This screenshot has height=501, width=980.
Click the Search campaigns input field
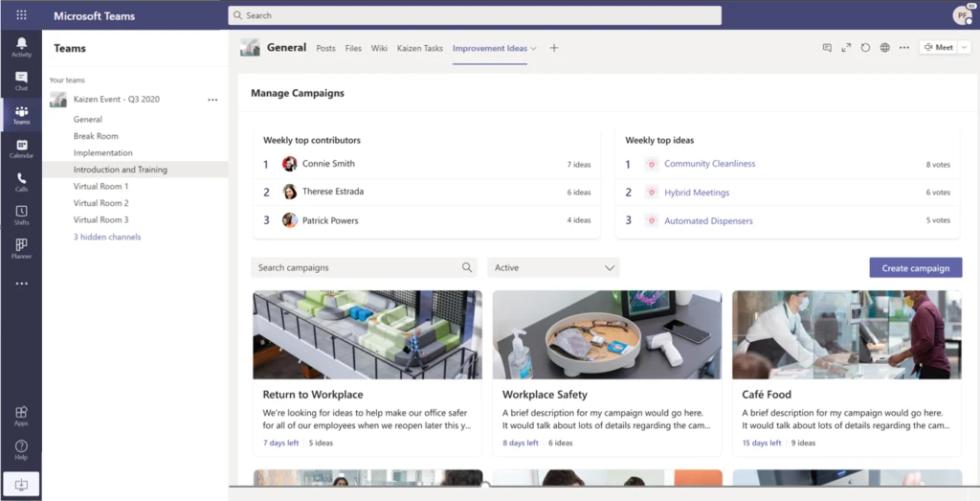[356, 267]
